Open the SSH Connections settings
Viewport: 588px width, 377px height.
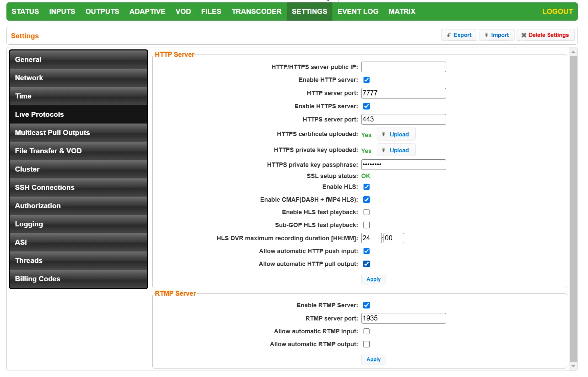coord(79,187)
